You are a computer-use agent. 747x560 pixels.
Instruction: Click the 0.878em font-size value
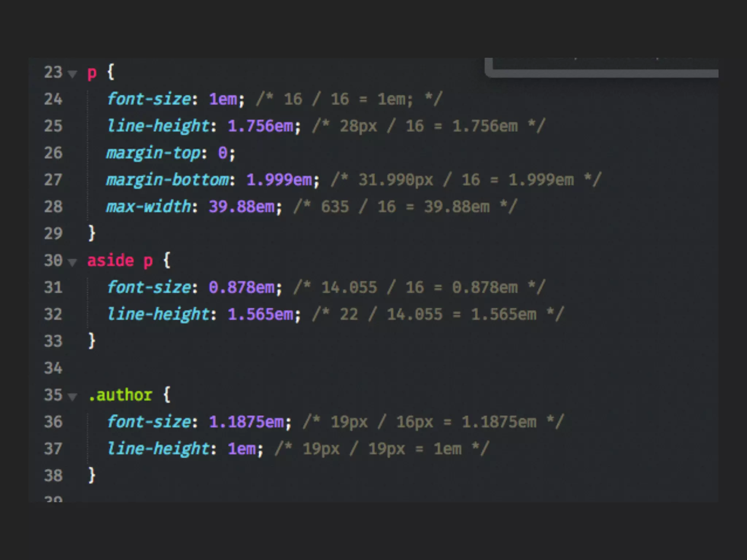(x=241, y=287)
